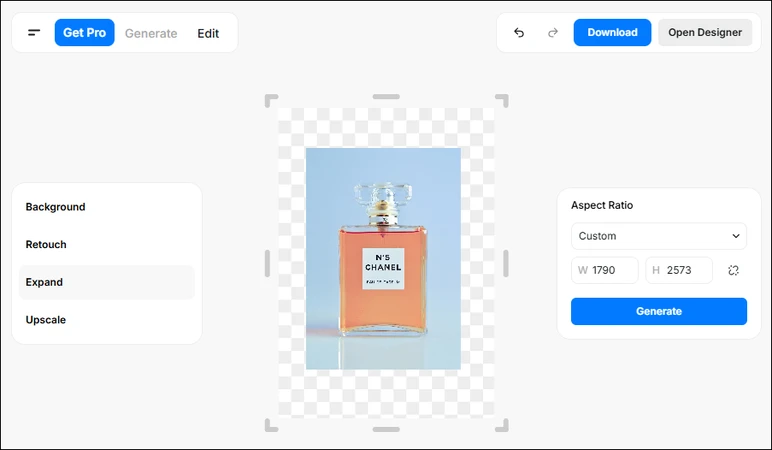This screenshot has width=772, height=450.
Task: Click the perfume bottle image on canvas
Action: pyautogui.click(x=383, y=258)
